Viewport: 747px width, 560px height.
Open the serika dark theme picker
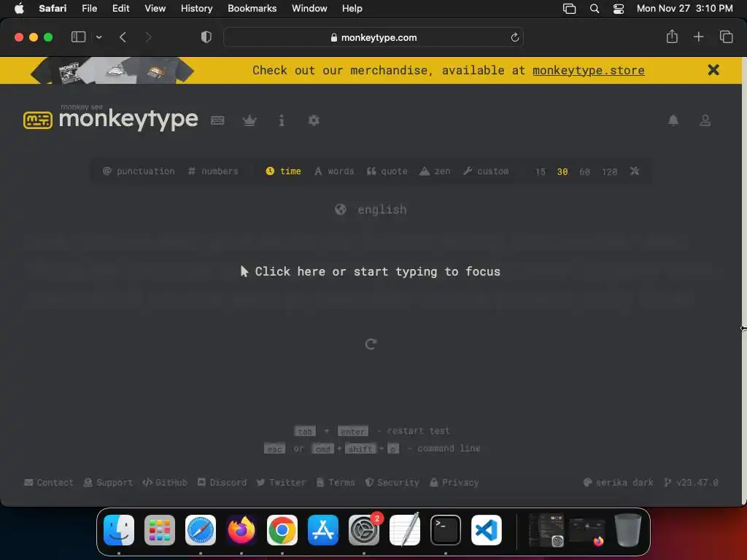[619, 483]
